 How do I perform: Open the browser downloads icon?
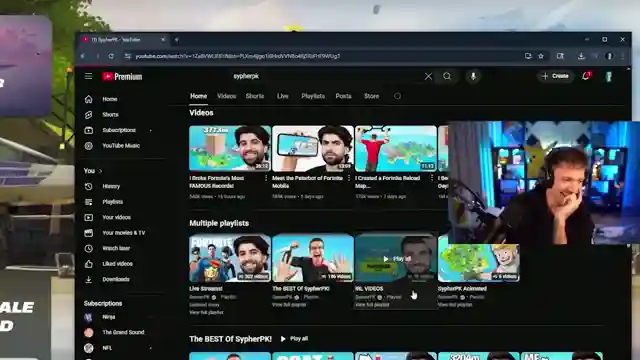(x=581, y=56)
